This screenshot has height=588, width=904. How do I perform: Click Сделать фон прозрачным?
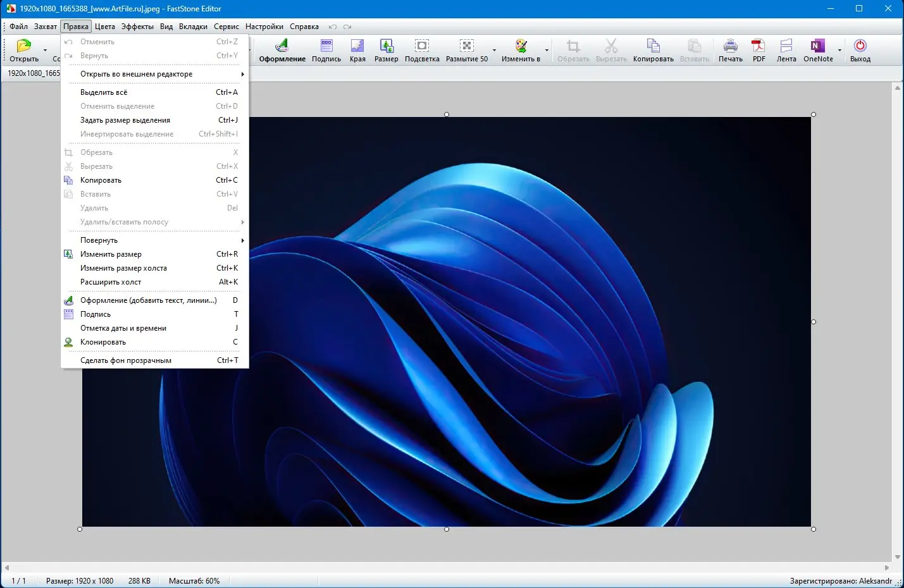[126, 360]
